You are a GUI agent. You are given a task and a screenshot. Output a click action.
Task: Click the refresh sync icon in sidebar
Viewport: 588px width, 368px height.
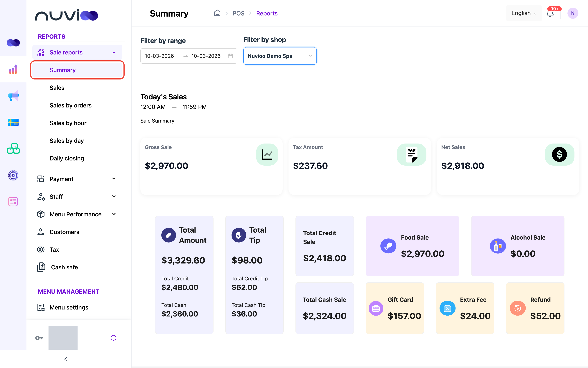[x=114, y=338]
